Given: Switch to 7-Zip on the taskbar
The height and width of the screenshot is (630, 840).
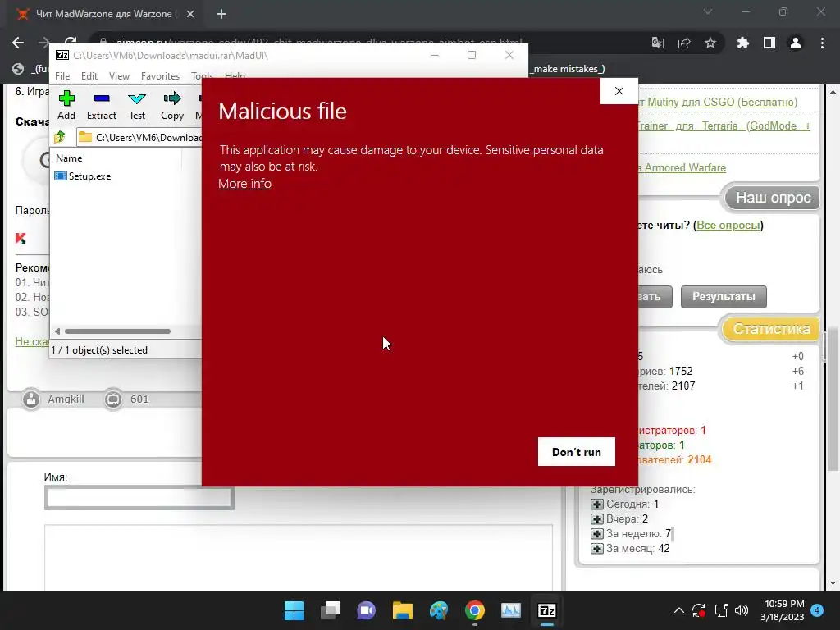Looking at the screenshot, I should tap(547, 610).
